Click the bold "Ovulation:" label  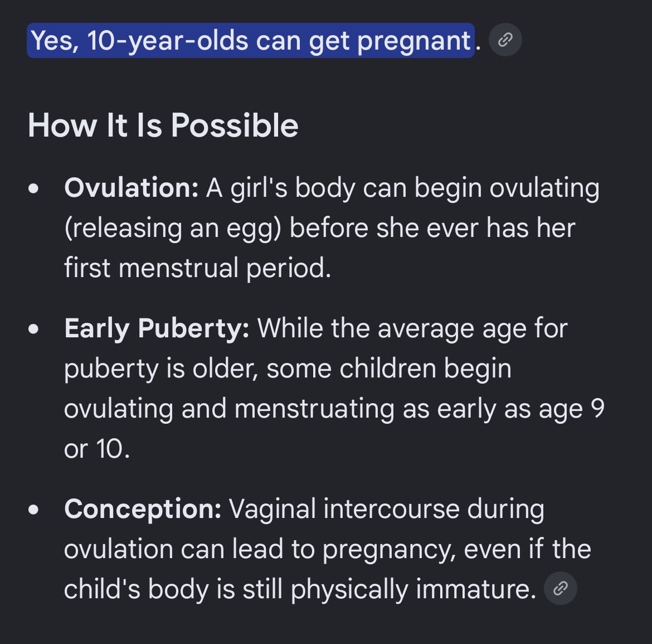pos(132,187)
